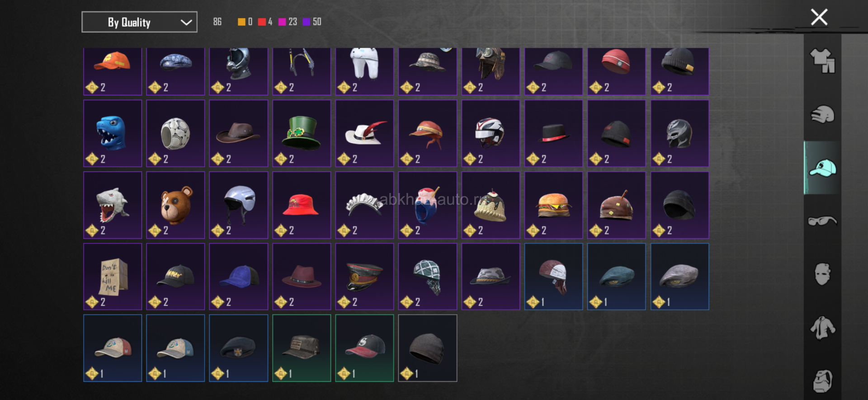Select the headgear cap category tab
The width and height of the screenshot is (868, 400).
[822, 168]
